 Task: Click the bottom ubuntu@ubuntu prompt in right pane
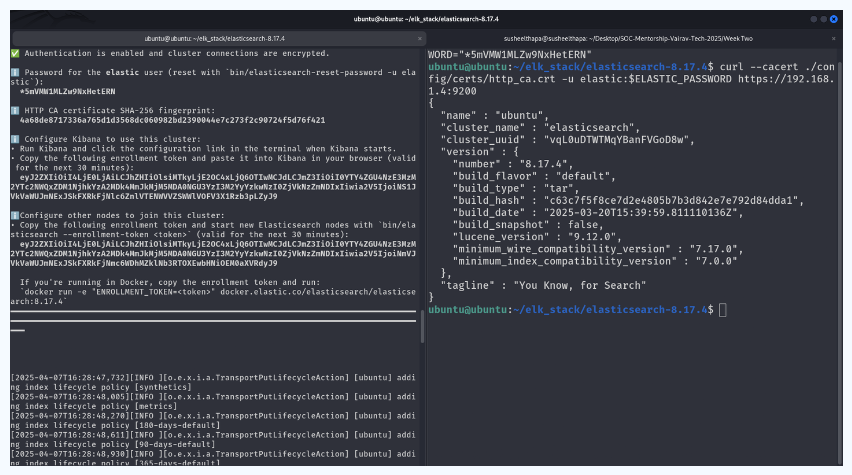(x=571, y=310)
